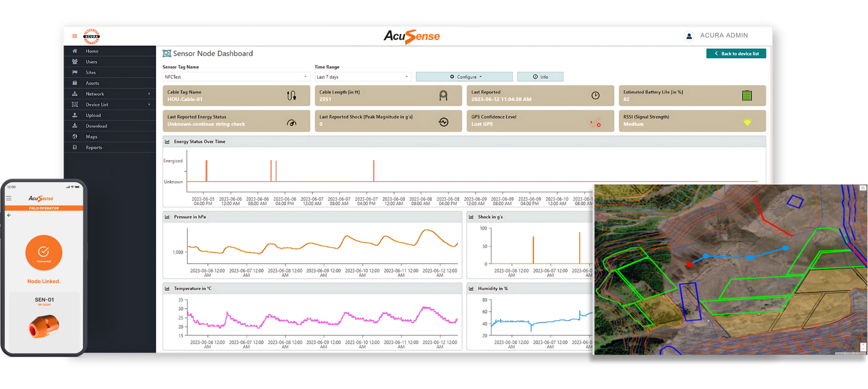The image size is (868, 389).
Task: Click the Upload icon in sidebar
Action: pos(75,115)
